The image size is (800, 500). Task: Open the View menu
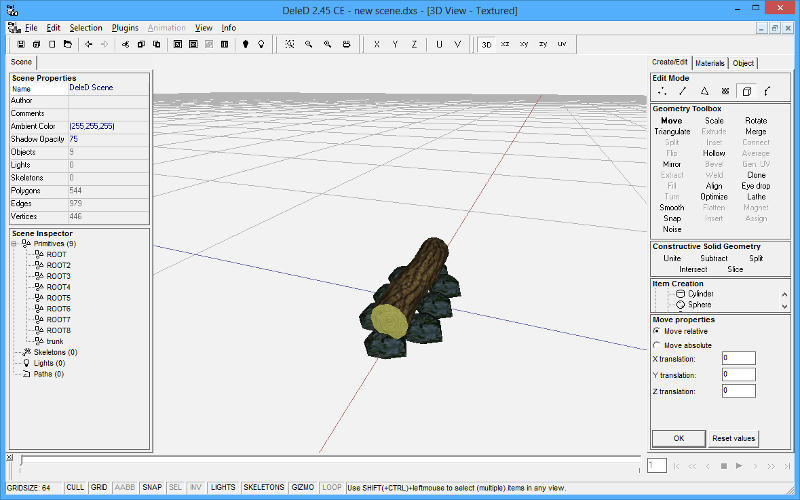tap(204, 28)
